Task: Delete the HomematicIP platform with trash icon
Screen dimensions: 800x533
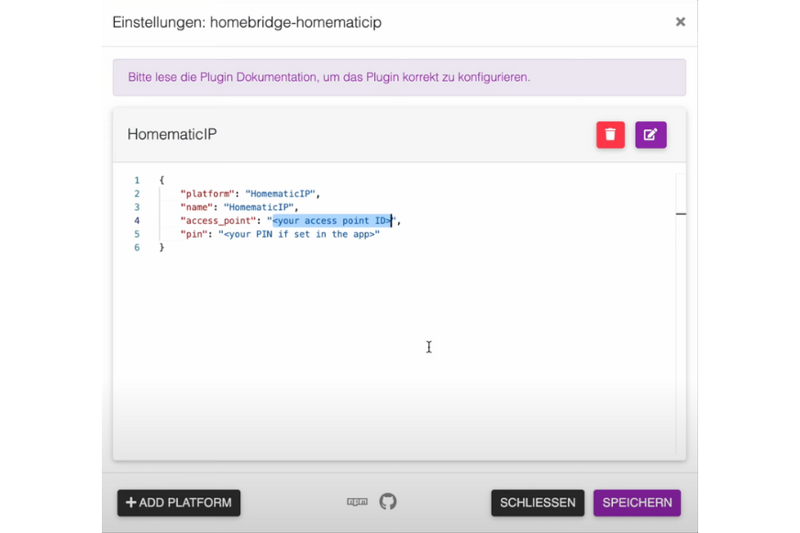Action: pyautogui.click(x=610, y=135)
